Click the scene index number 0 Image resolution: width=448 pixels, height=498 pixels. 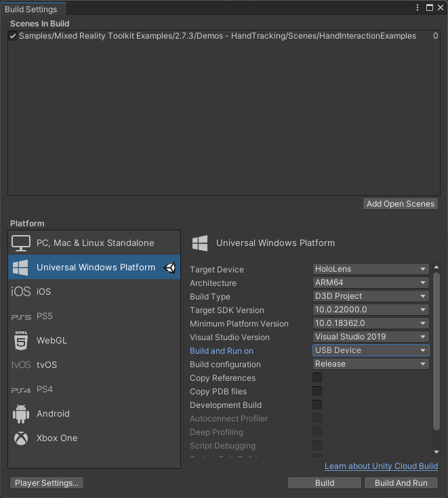pyautogui.click(x=435, y=36)
